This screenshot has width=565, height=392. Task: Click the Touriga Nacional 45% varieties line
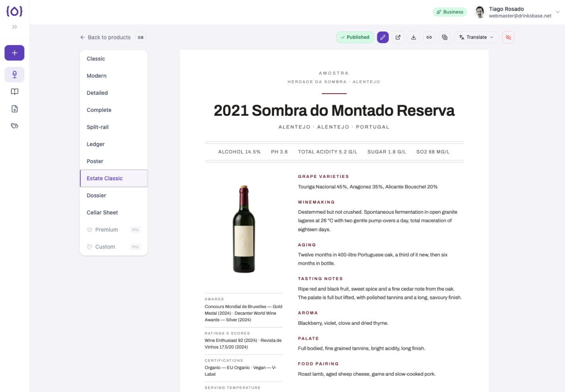pos(368,187)
